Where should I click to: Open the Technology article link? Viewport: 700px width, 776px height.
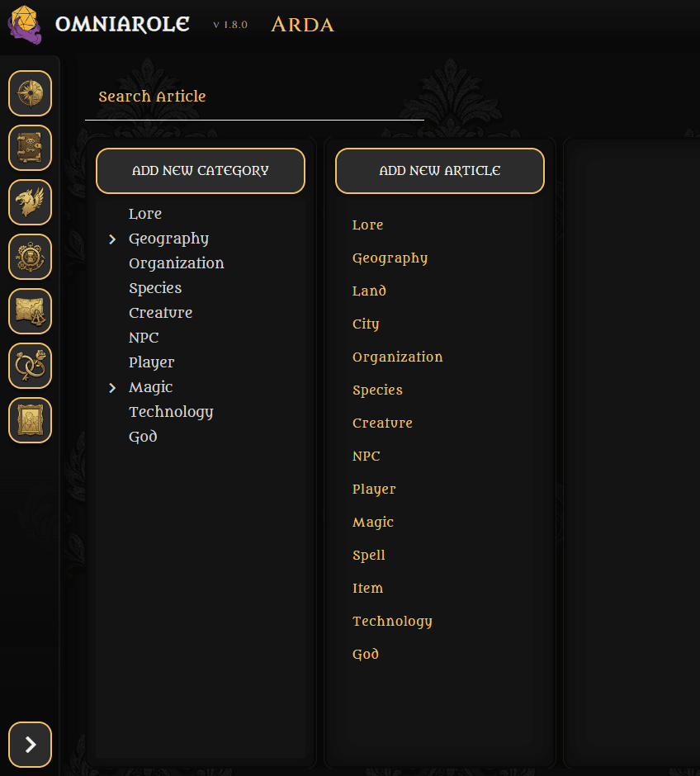[392, 622]
